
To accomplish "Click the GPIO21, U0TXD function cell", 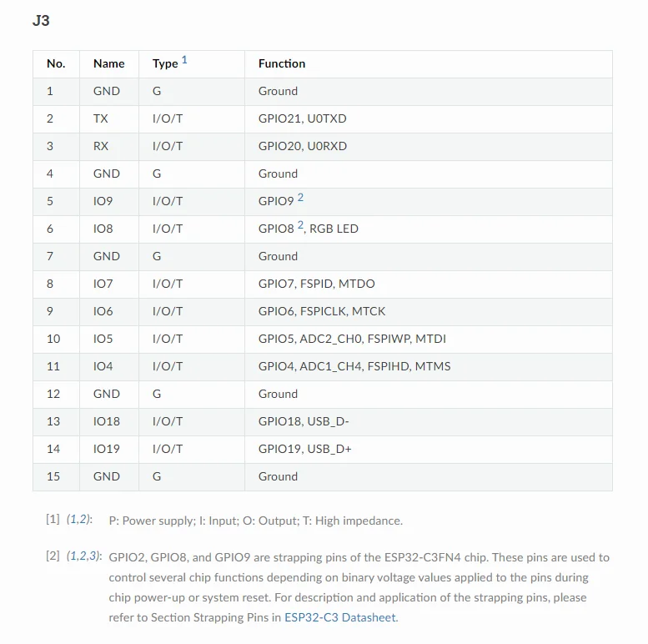I will 302,118.
